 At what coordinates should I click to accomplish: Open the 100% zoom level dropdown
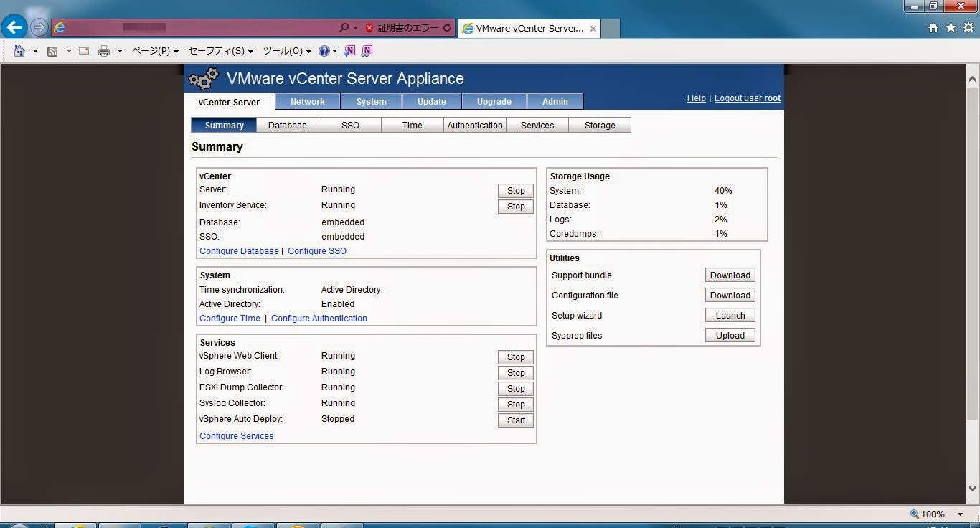[x=960, y=514]
